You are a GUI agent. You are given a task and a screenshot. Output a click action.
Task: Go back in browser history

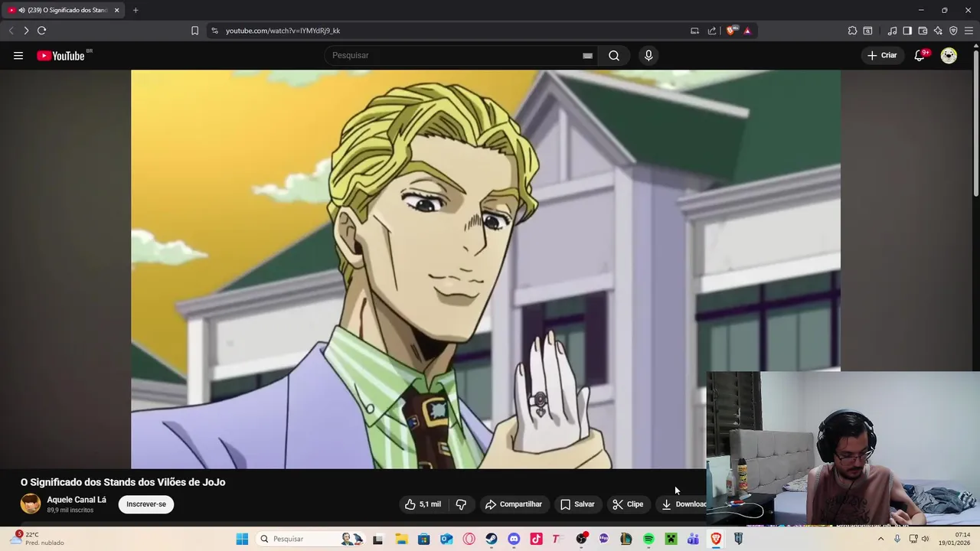point(11,31)
